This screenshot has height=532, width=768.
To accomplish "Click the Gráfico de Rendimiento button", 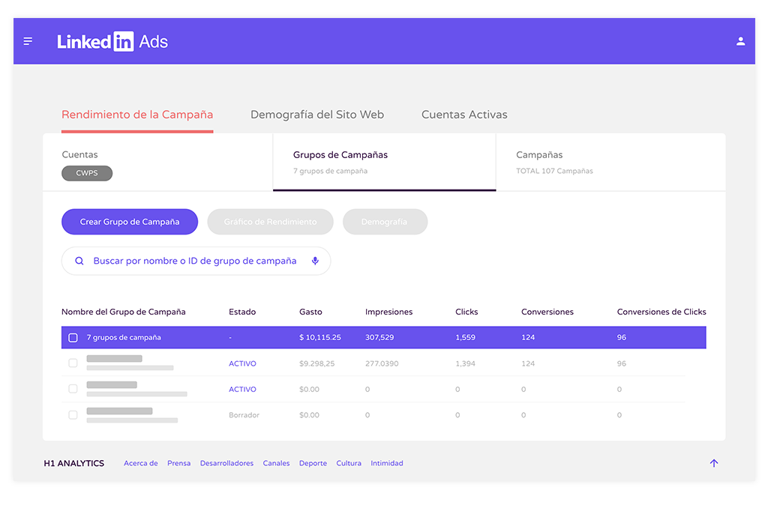I will click(x=270, y=222).
